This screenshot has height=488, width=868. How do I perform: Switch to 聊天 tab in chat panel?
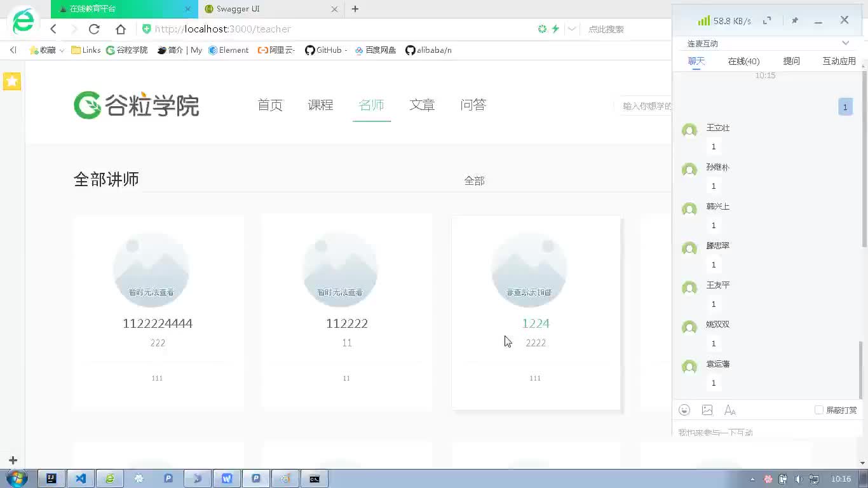[696, 61]
